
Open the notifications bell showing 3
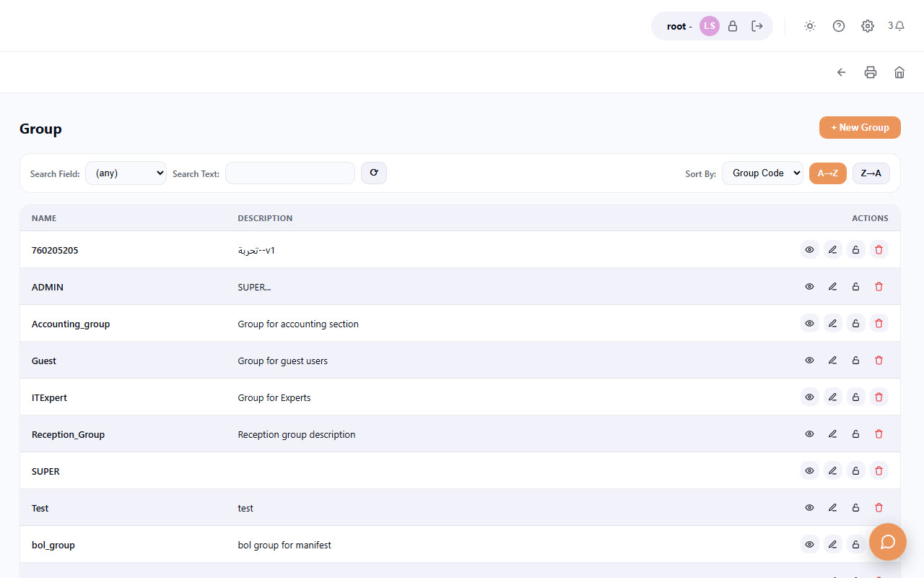896,26
